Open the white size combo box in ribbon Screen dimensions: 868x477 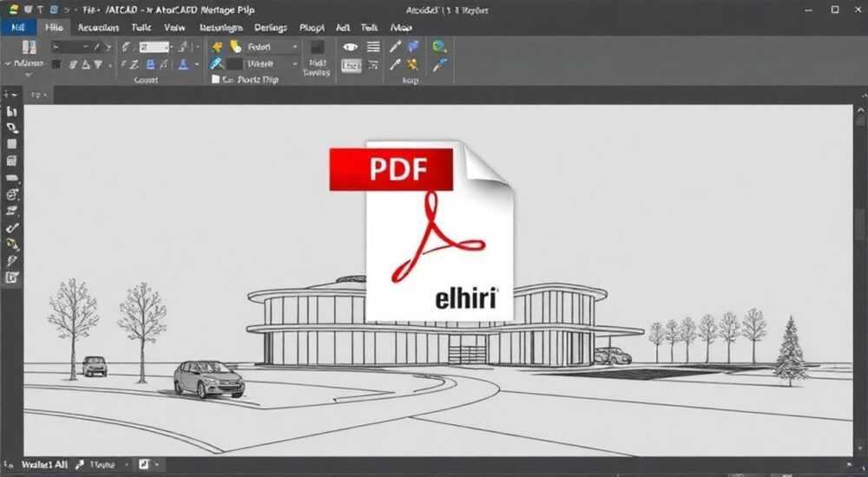(x=155, y=47)
